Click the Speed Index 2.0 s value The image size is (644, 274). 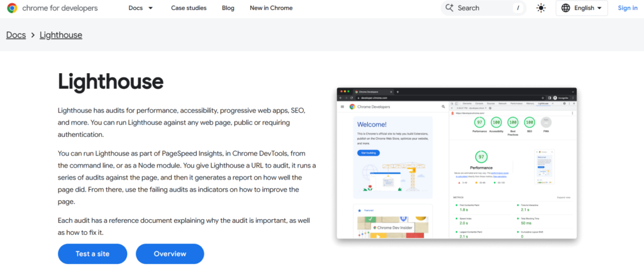[x=464, y=223]
